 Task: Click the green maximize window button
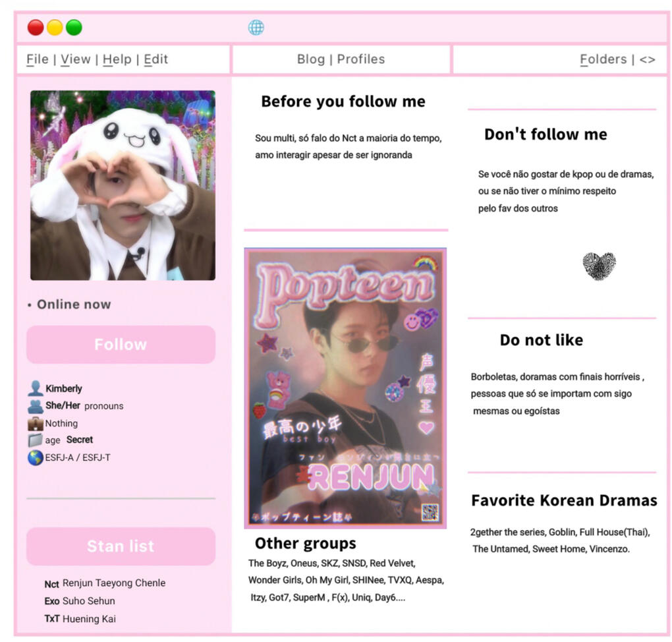click(74, 28)
